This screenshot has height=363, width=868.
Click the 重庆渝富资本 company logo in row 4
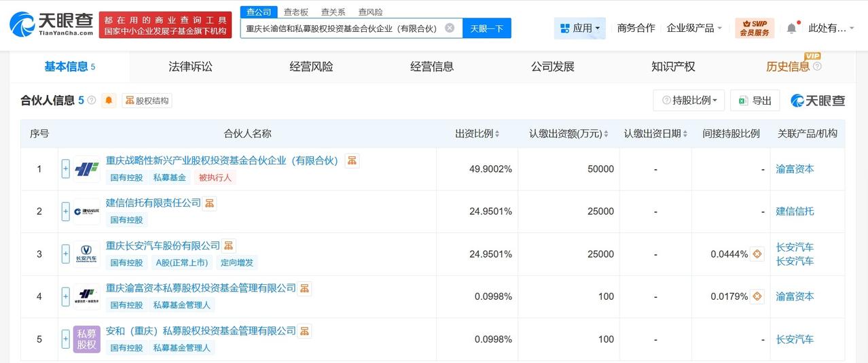(x=86, y=296)
